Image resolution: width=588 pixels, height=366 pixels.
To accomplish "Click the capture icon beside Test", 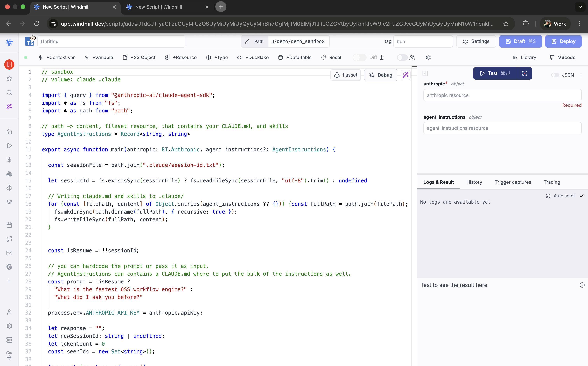I will click(x=525, y=73).
